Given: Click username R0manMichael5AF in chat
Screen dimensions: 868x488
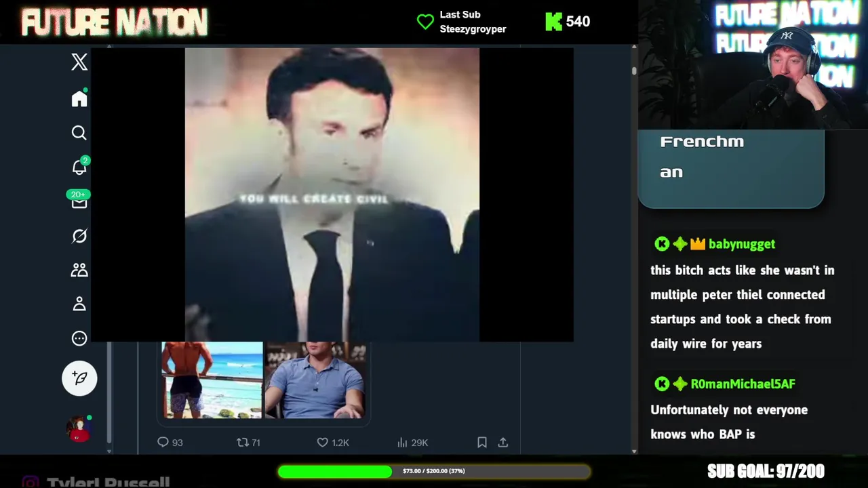Looking at the screenshot, I should point(743,384).
